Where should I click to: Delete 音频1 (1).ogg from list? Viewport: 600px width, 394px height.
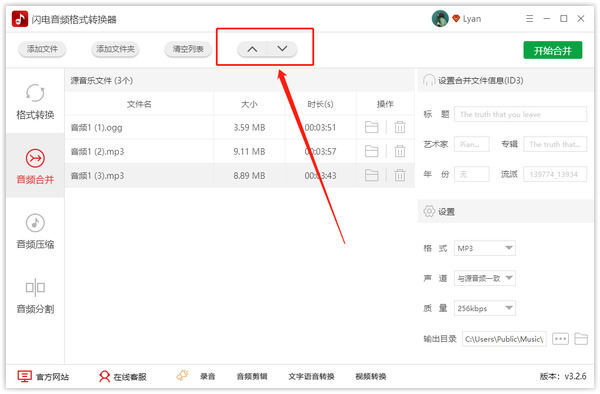pos(400,127)
